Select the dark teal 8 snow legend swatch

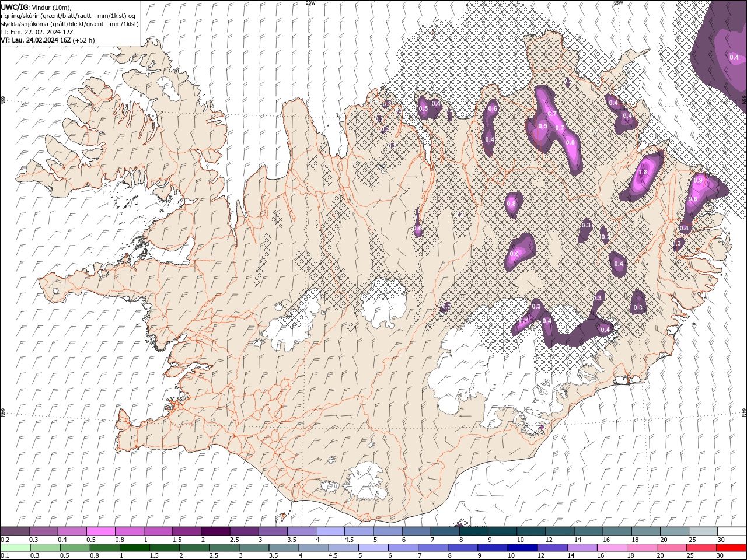pos(473,531)
